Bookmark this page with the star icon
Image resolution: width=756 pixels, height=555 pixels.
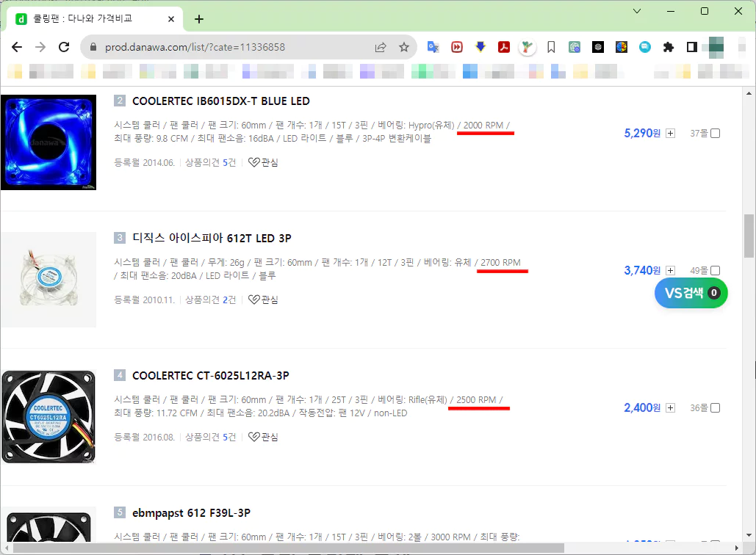pyautogui.click(x=404, y=47)
